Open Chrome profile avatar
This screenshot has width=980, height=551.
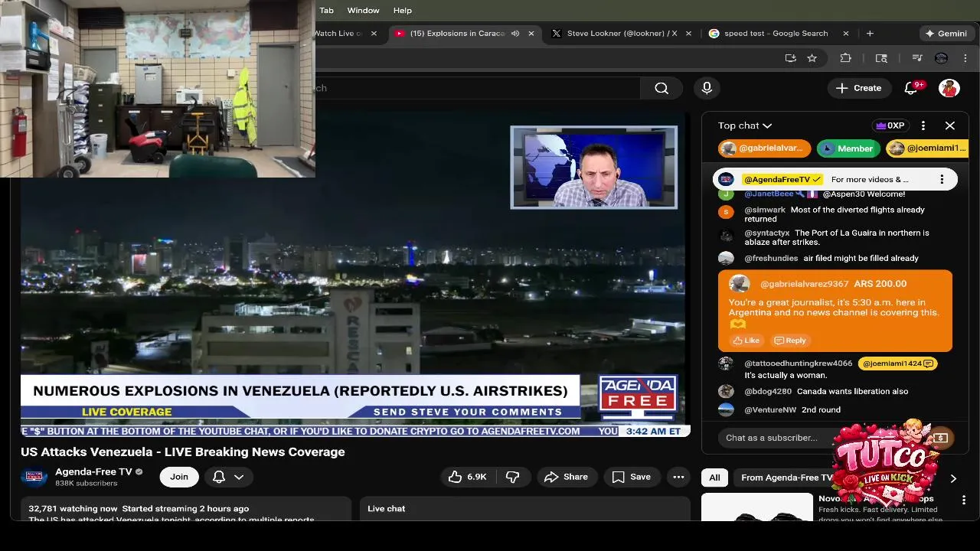click(x=942, y=58)
